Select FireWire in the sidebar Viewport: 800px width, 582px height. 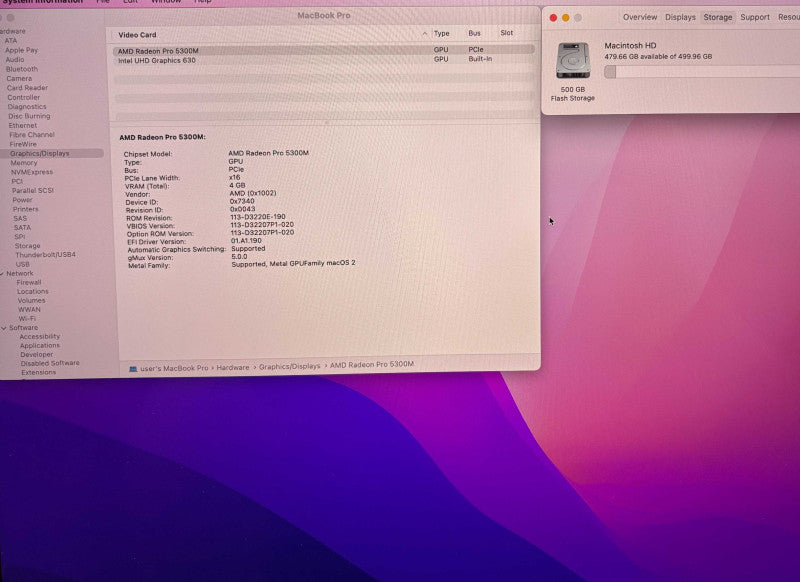pos(23,144)
